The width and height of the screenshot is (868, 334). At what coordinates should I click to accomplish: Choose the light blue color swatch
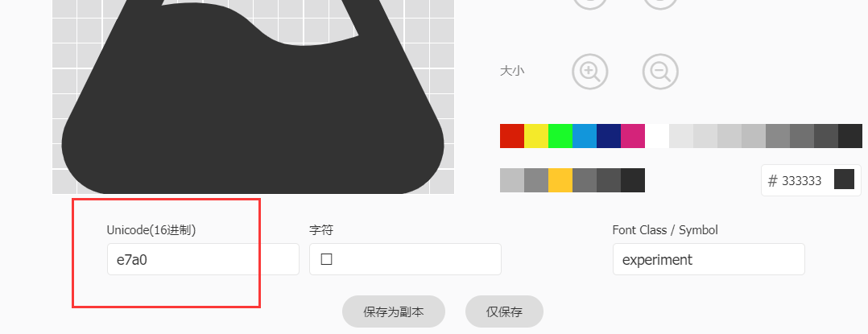[585, 136]
